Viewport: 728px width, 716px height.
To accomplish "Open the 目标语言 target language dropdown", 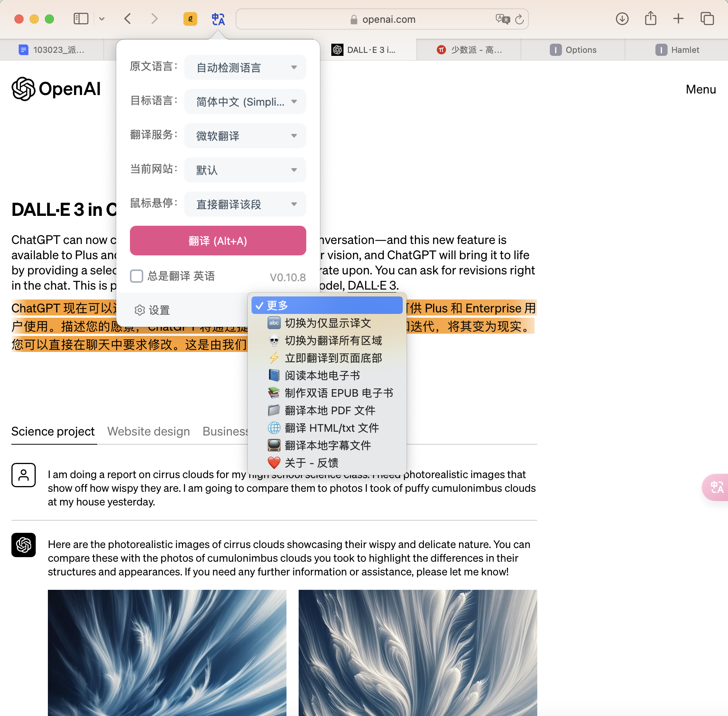I will click(245, 101).
